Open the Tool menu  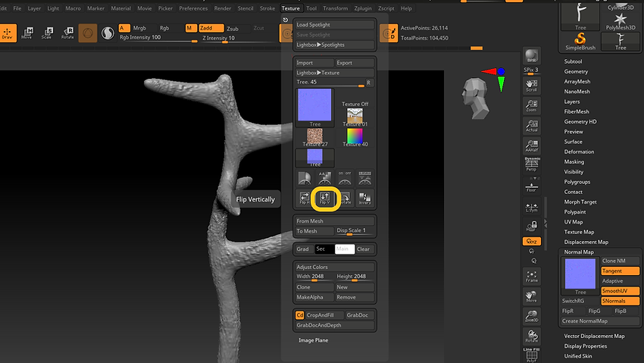pos(311,8)
